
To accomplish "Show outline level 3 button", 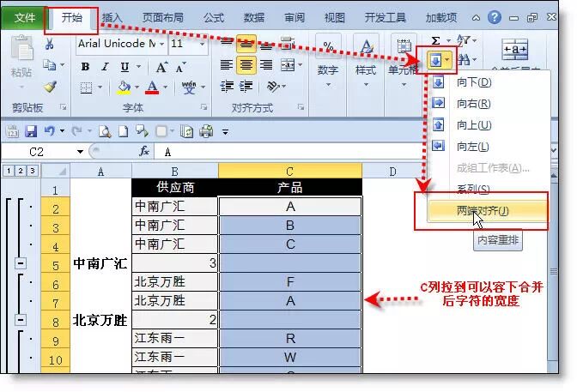I will [33, 171].
